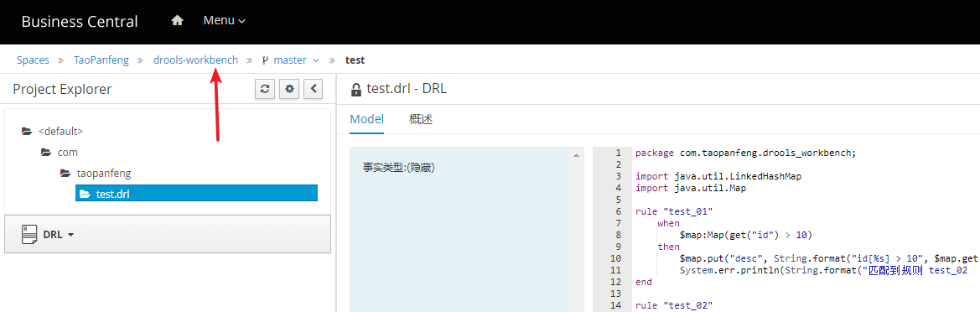Click the git branch icon beside master
The image size is (980, 312).
pyautogui.click(x=265, y=60)
